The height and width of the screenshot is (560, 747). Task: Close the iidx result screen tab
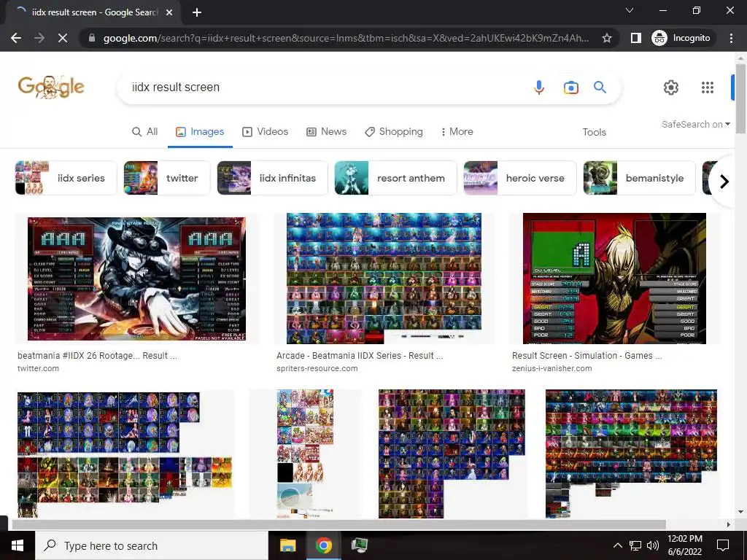point(169,12)
